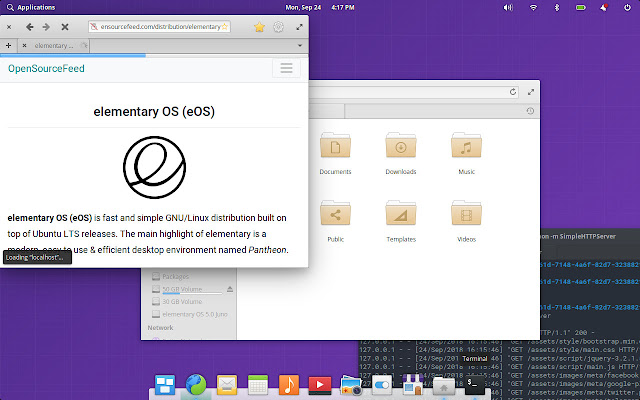Click the Files window path bar
The width and height of the screenshot is (640, 400).
pyautogui.click(x=413, y=92)
